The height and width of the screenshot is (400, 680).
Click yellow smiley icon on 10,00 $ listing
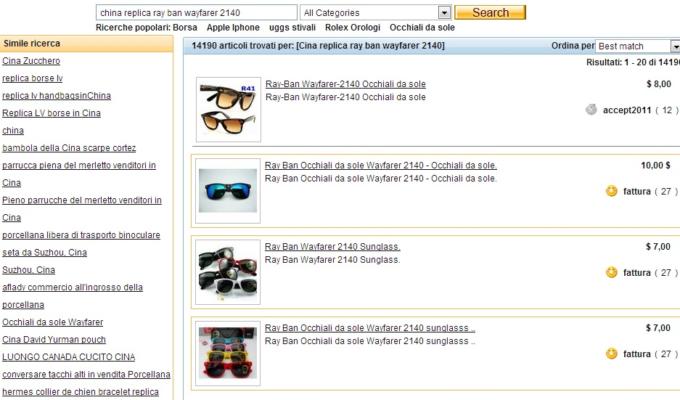(611, 191)
